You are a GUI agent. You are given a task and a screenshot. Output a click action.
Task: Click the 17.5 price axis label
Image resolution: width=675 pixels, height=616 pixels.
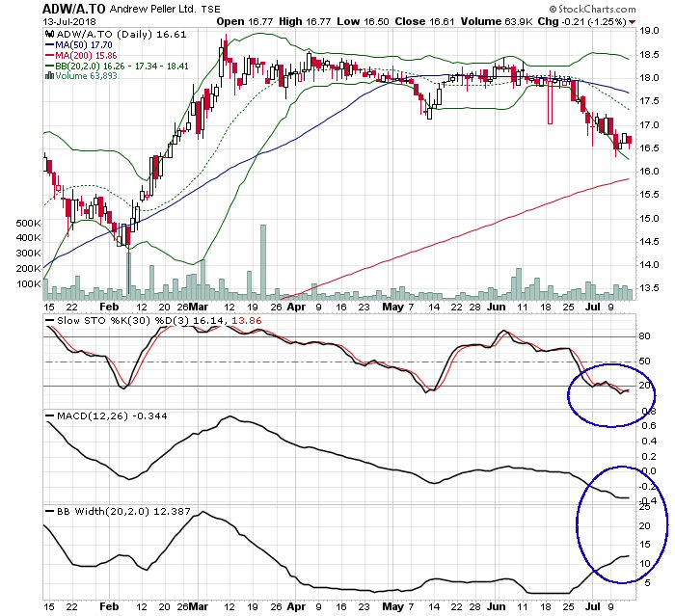649,101
